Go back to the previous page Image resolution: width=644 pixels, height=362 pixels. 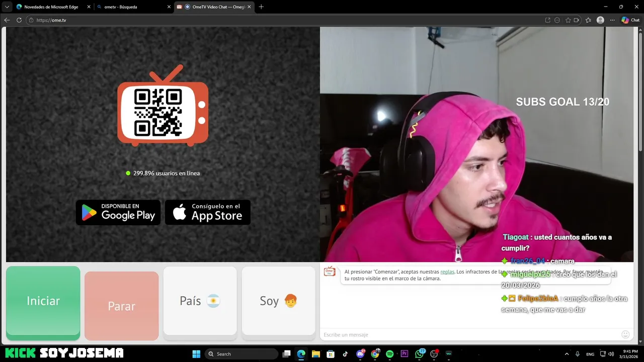tap(7, 20)
